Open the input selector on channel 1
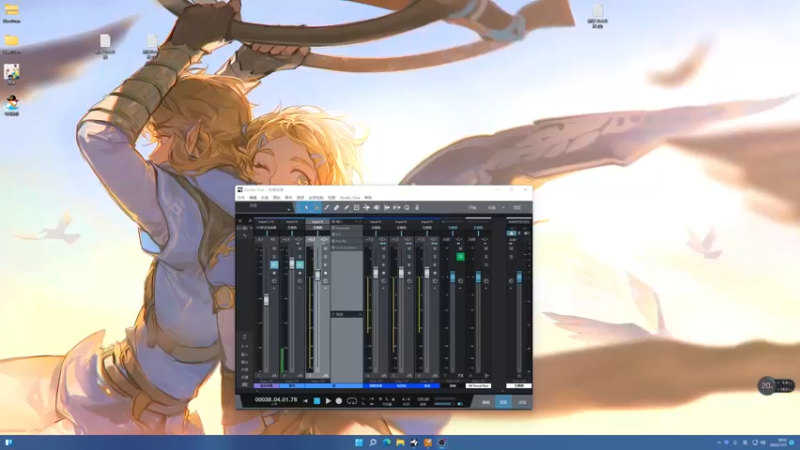 (x=266, y=222)
